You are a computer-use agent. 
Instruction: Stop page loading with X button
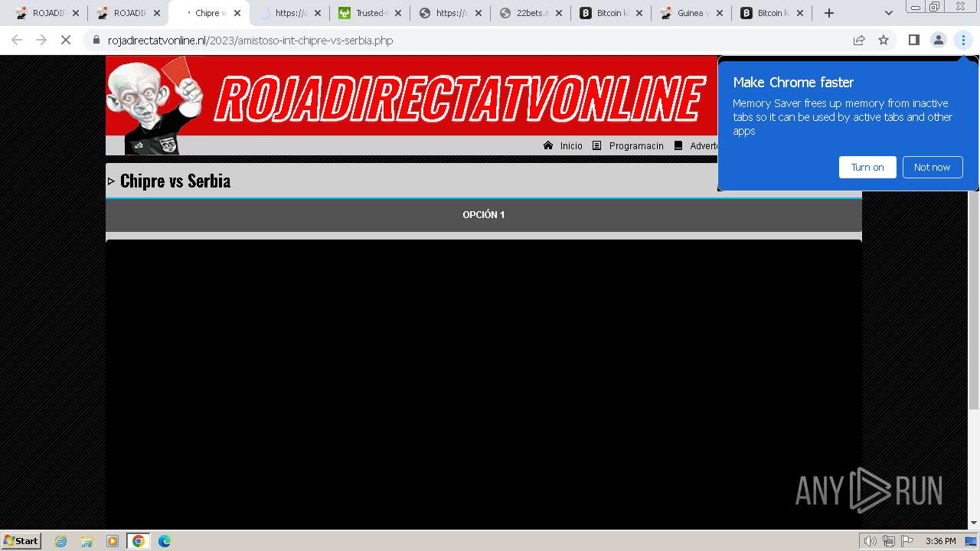(66, 40)
